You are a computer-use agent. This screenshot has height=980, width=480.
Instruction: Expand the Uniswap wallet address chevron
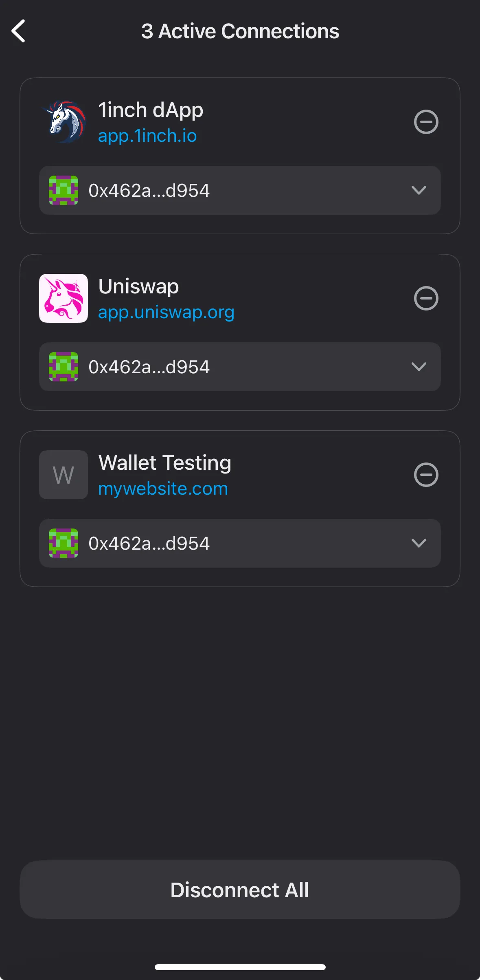419,367
